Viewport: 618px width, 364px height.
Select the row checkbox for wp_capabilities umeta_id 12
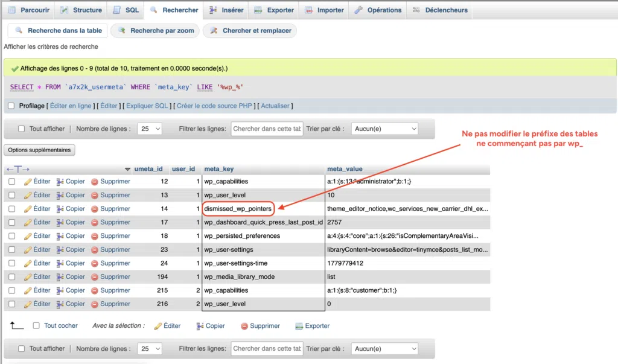12,182
